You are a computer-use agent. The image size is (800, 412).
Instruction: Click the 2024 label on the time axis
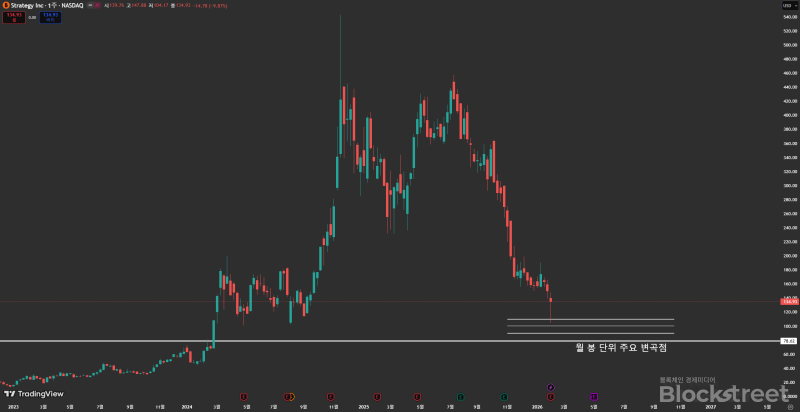pyautogui.click(x=187, y=407)
